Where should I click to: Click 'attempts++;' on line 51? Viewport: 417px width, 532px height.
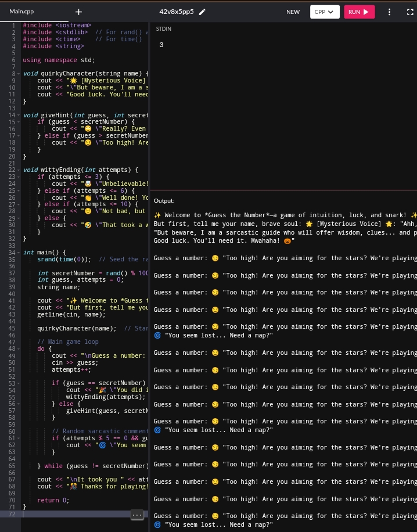pos(71,369)
